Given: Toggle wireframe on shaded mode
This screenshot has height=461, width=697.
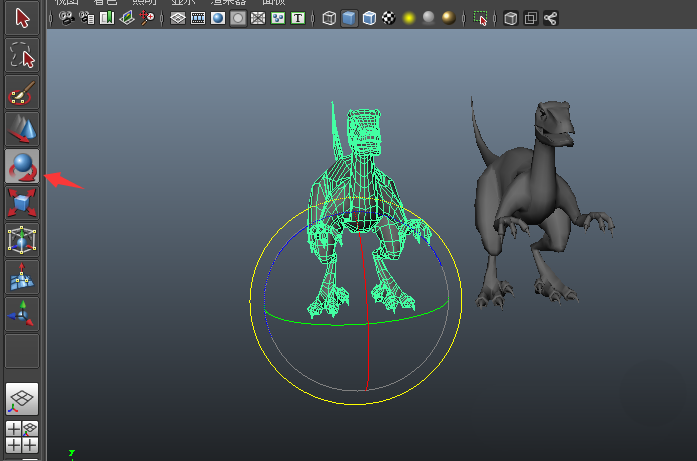Looking at the screenshot, I should 370,18.
